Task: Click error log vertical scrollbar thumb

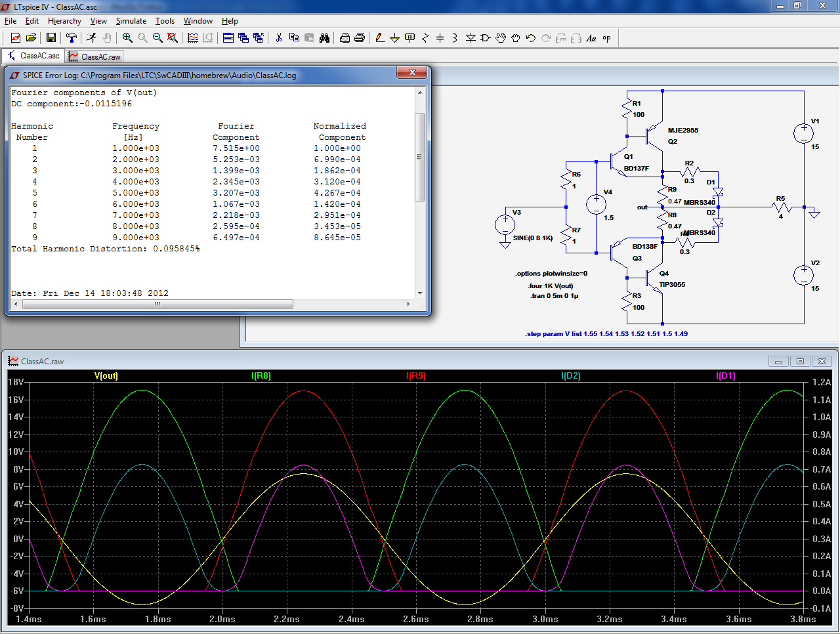Action: (x=420, y=157)
